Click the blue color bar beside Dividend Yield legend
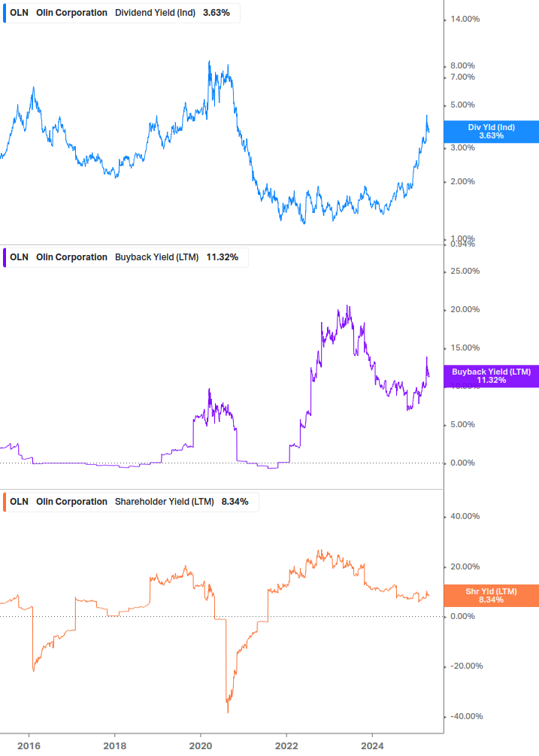 point(5,13)
